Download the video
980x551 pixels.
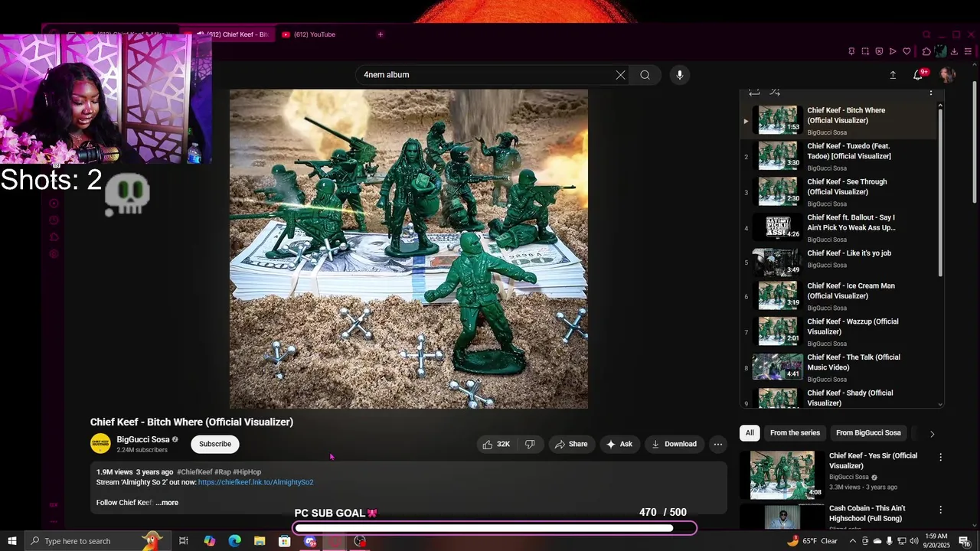point(675,444)
